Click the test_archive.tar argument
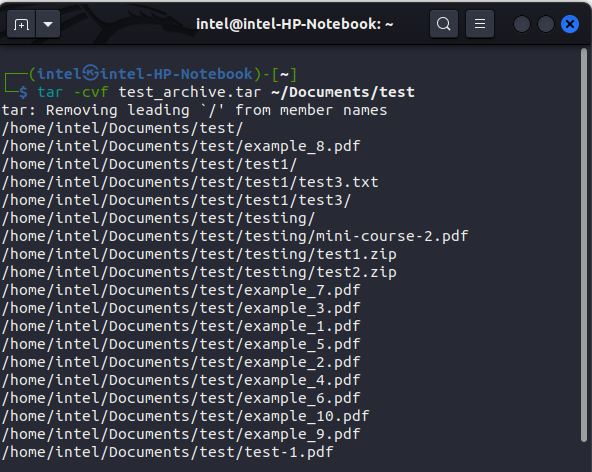Image resolution: width=592 pixels, height=472 pixels. tap(190, 92)
